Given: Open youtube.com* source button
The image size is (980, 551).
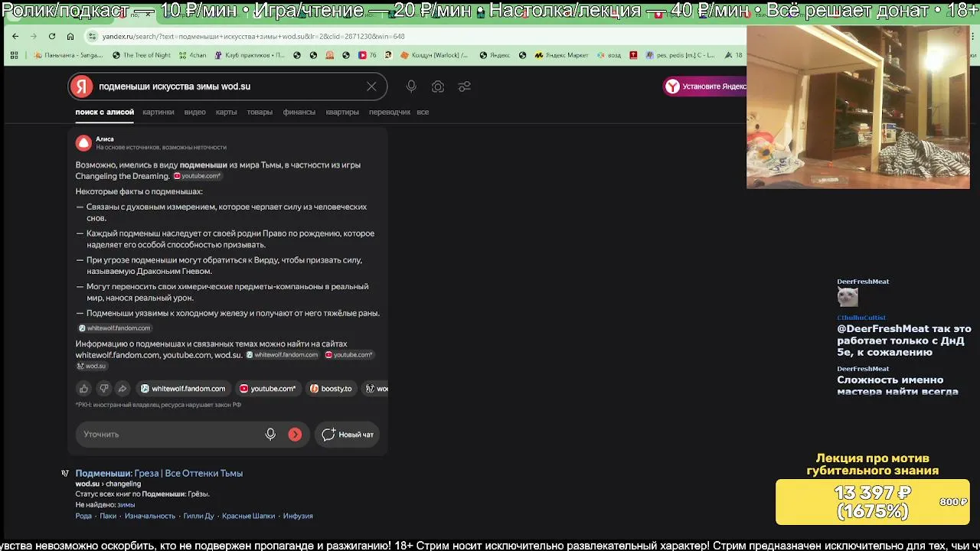Looking at the screenshot, I should 267,389.
